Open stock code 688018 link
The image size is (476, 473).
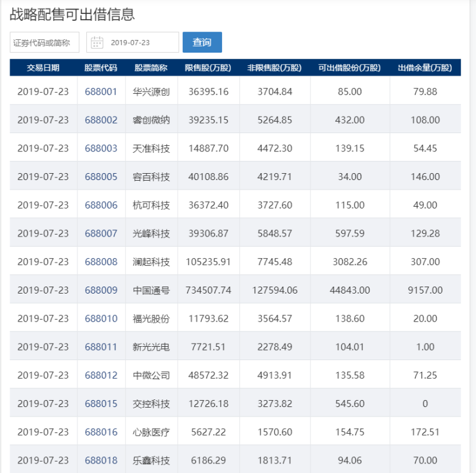click(101, 460)
